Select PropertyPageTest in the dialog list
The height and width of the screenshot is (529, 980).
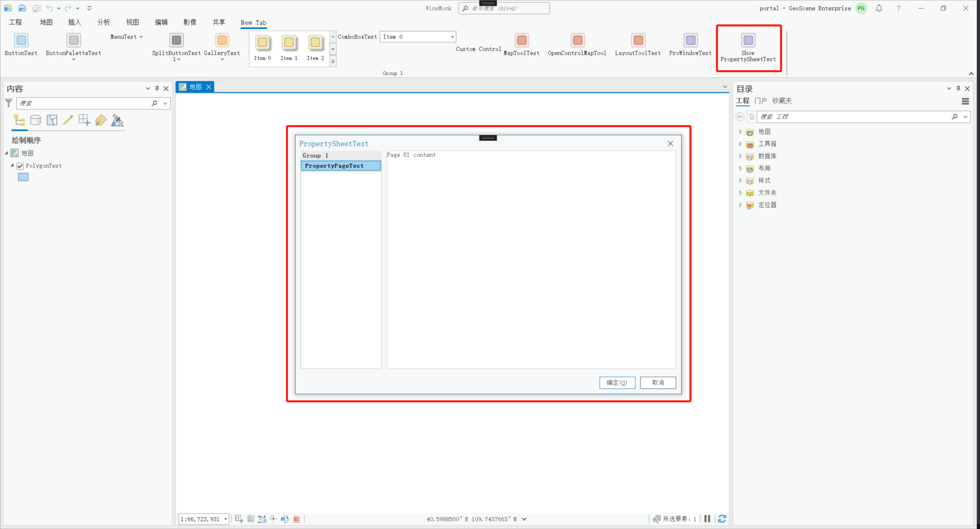coord(341,166)
